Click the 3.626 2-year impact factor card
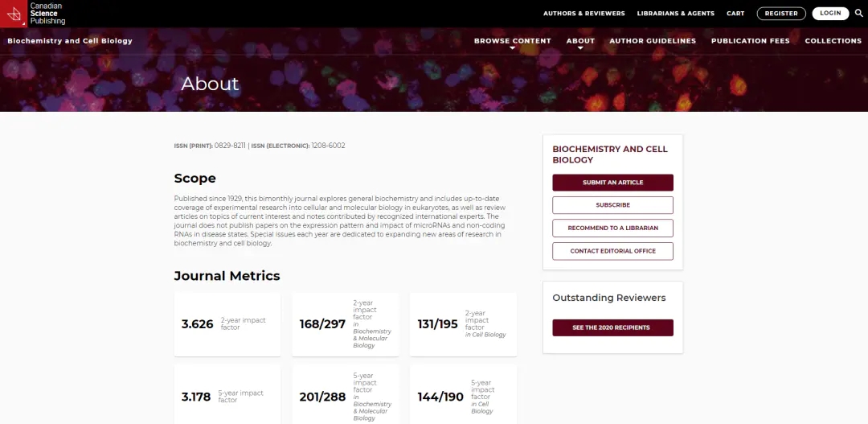 pyautogui.click(x=227, y=324)
